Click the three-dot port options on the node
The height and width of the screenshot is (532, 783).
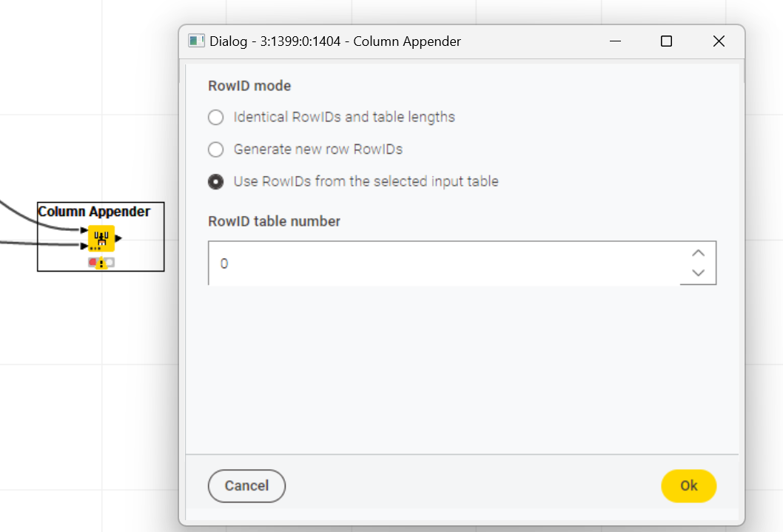95,248
